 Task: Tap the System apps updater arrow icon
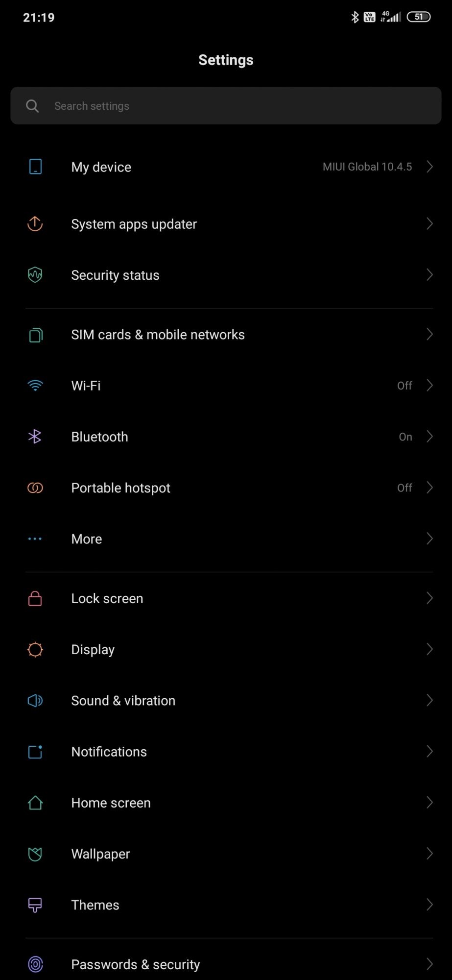click(x=35, y=224)
